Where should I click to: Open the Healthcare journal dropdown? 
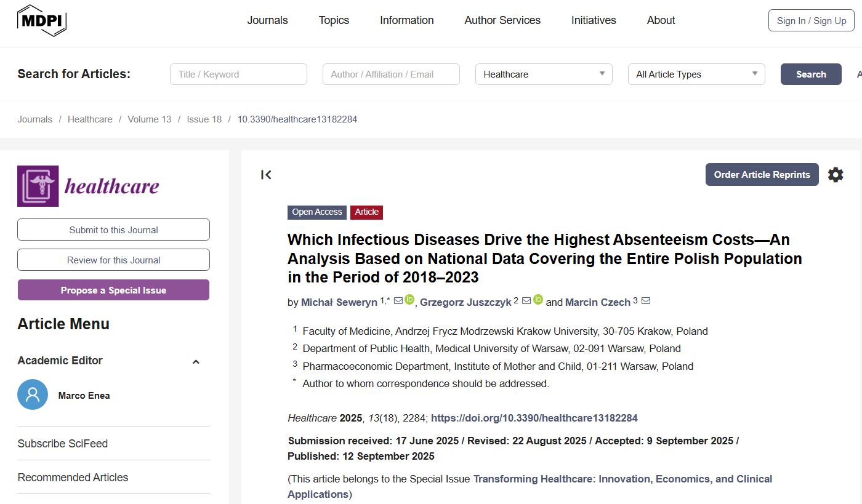[x=544, y=74]
